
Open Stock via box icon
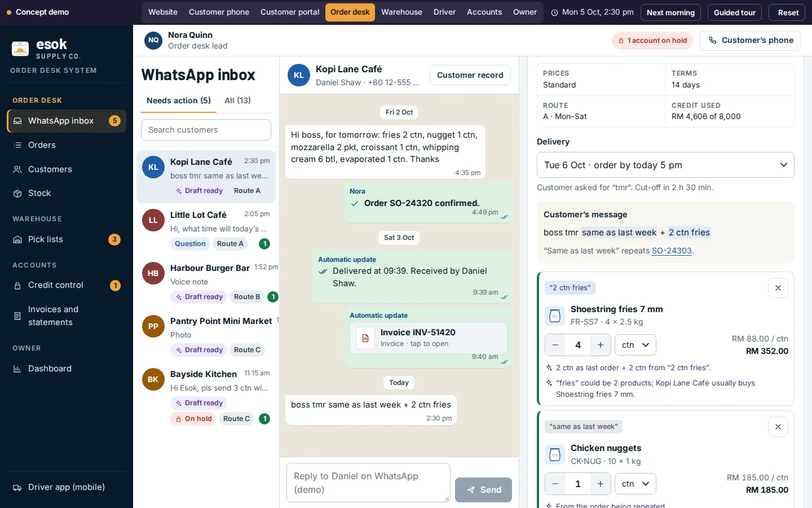coord(17,193)
